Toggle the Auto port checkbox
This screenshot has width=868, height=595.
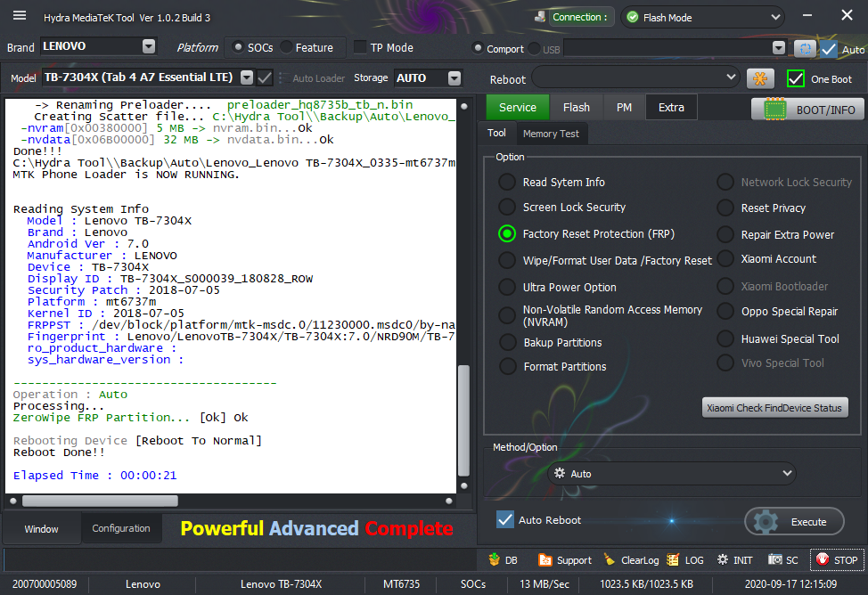coord(829,49)
